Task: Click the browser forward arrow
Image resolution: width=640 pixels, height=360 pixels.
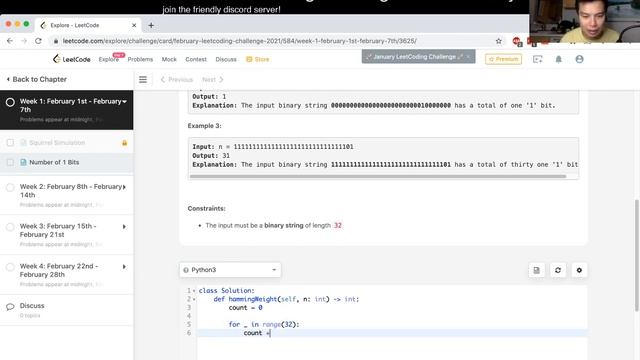Action: point(24,41)
